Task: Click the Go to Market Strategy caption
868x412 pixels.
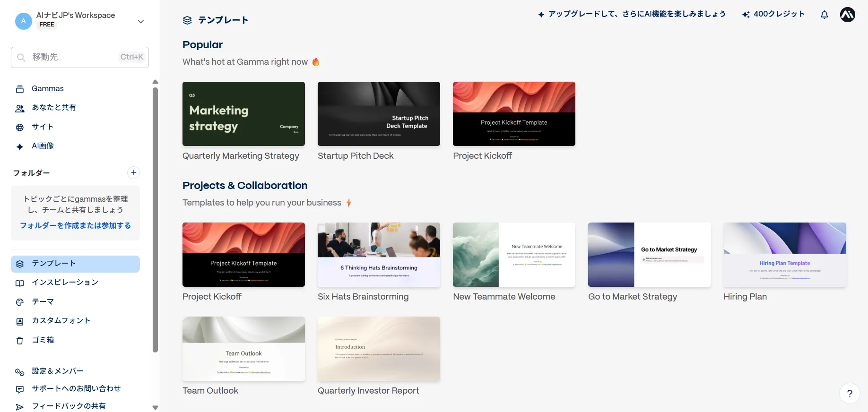Action: [x=633, y=297]
